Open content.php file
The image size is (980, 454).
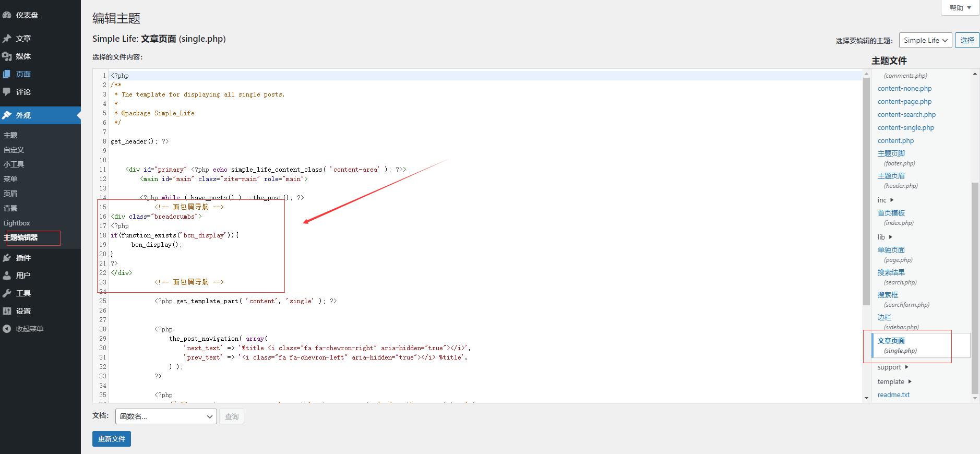(895, 141)
